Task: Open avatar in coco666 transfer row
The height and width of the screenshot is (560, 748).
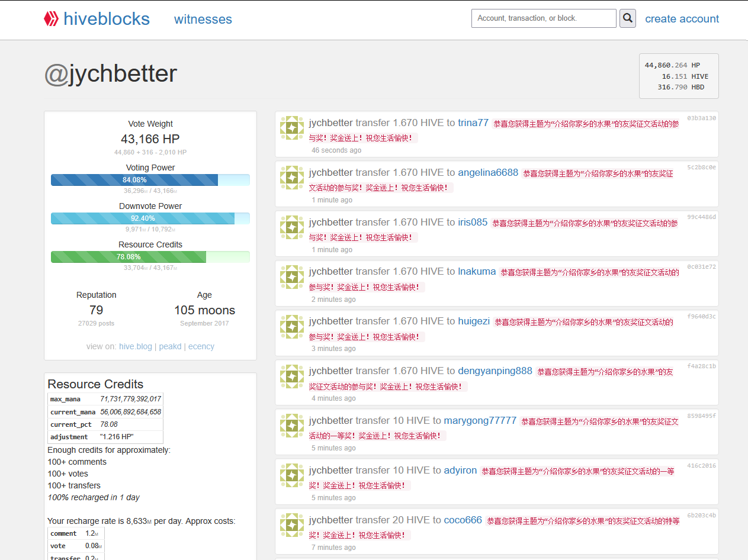Action: point(291,525)
